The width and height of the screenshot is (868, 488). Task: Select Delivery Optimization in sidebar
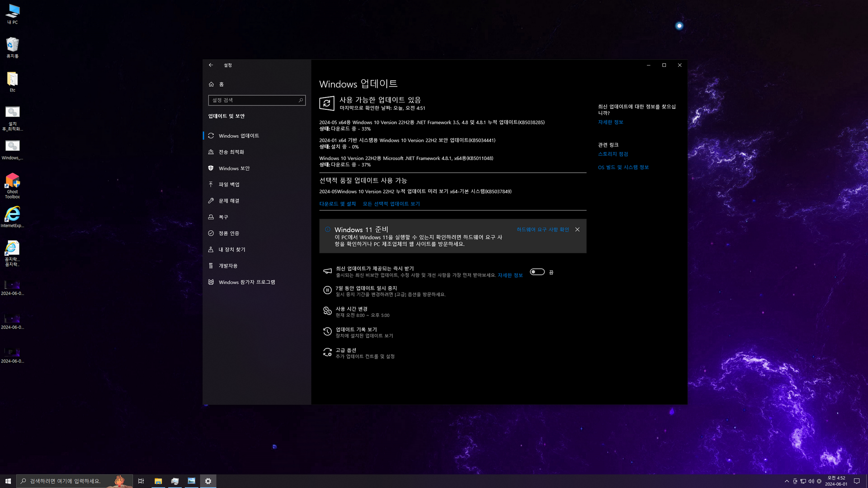pyautogui.click(x=231, y=152)
